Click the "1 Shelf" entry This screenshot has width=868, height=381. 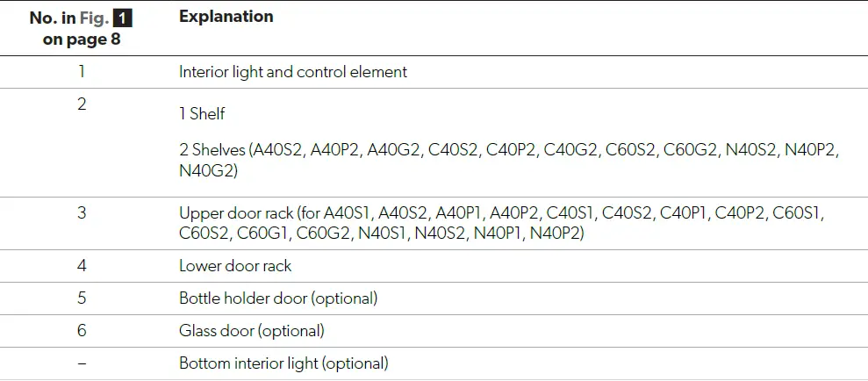(202, 114)
